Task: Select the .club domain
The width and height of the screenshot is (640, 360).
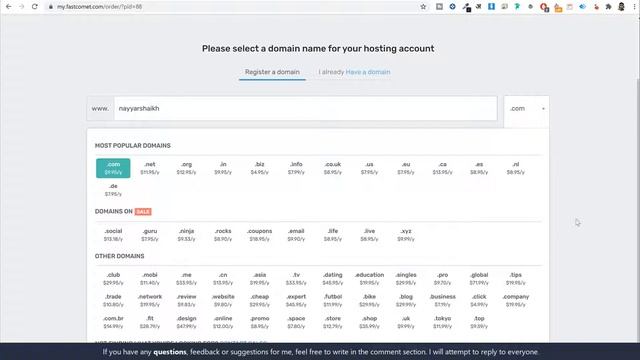Action: click(x=113, y=279)
